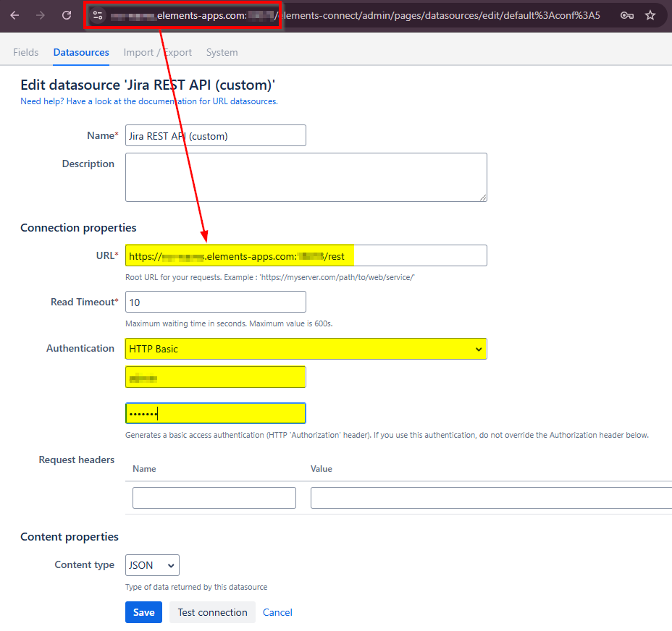Click the browser back arrow
Image resolution: width=672 pixels, height=631 pixels.
(x=14, y=15)
